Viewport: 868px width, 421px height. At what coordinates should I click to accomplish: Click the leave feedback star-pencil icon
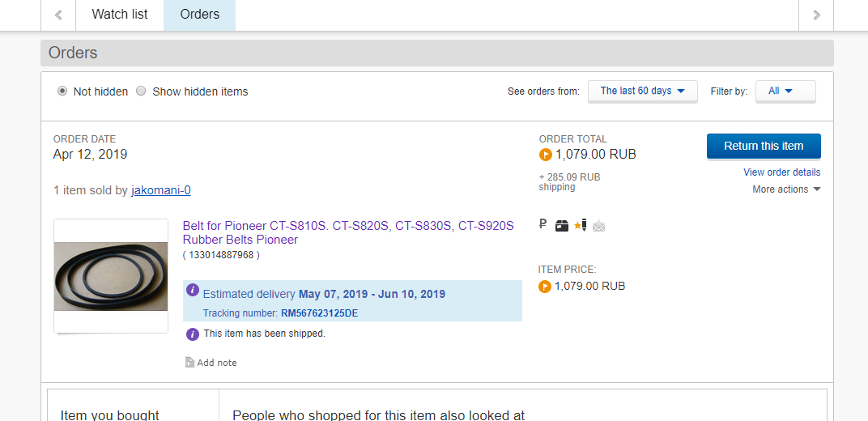pyautogui.click(x=580, y=225)
